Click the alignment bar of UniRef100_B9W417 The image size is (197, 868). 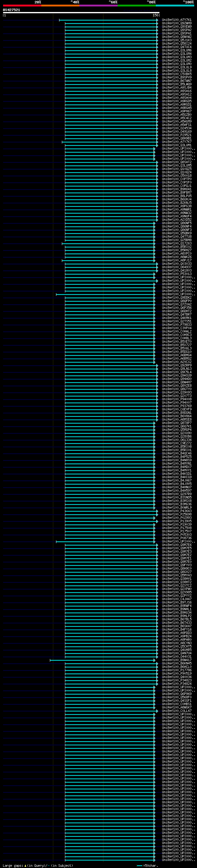[103, 660]
